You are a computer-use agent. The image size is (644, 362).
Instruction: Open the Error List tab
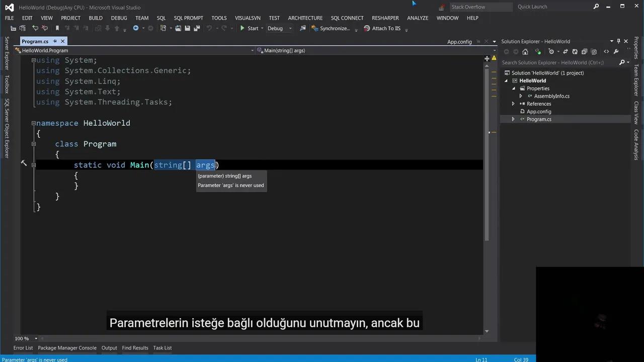click(23, 348)
